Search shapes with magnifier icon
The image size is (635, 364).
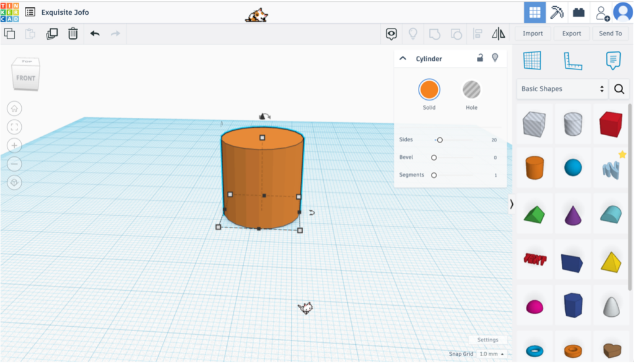619,89
